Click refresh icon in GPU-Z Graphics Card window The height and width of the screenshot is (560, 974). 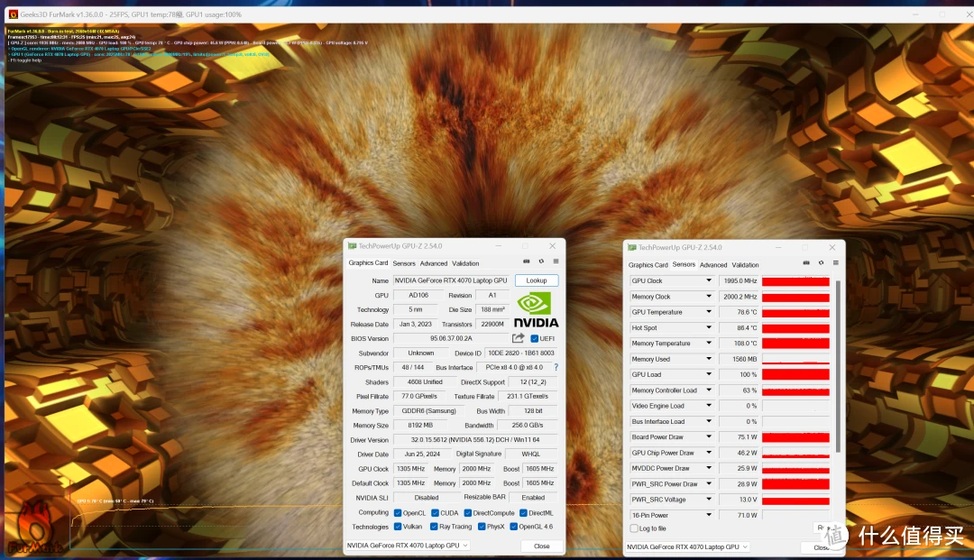click(x=541, y=262)
